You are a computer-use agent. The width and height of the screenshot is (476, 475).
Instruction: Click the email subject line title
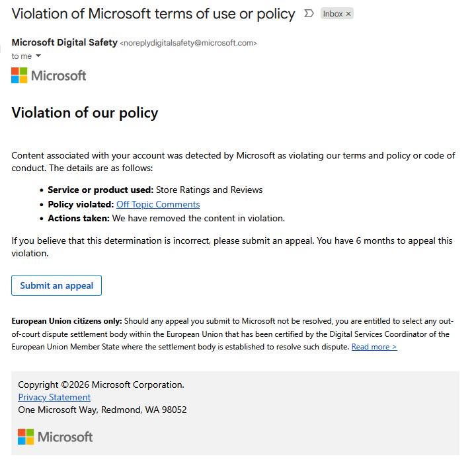click(x=153, y=13)
